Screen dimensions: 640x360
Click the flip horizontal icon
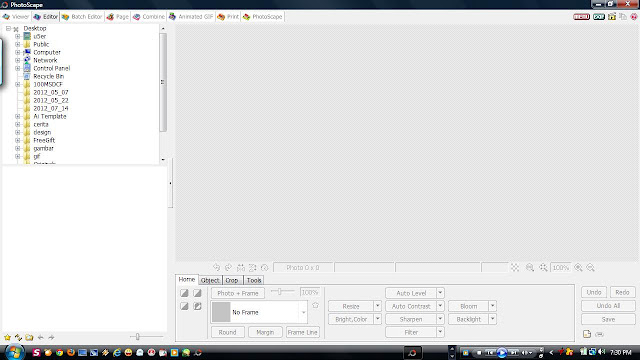tap(241, 267)
